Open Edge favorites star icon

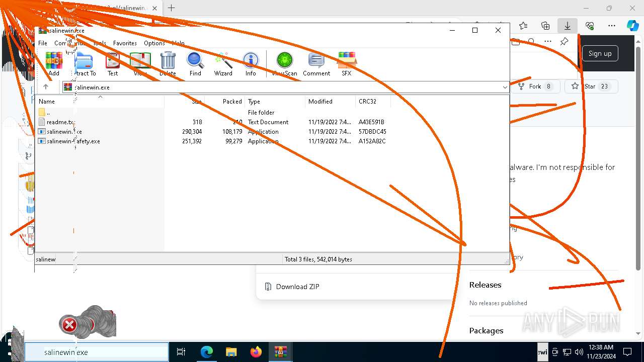(523, 26)
